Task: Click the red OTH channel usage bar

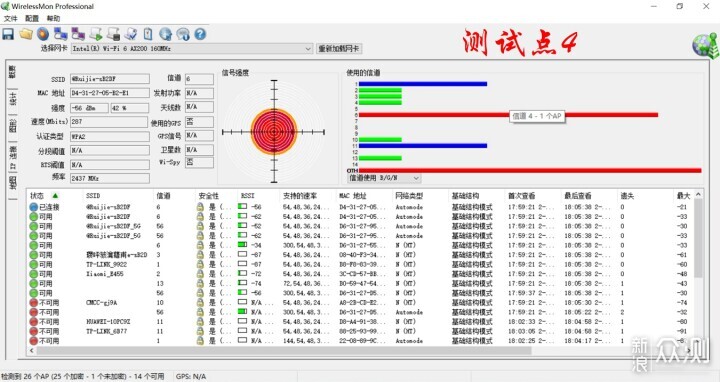Action: coord(530,170)
